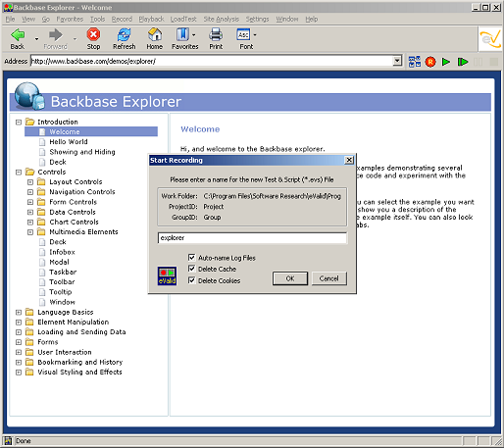Open the Favorites dropdown arrow
The height and width of the screenshot is (448, 504).
(194, 34)
